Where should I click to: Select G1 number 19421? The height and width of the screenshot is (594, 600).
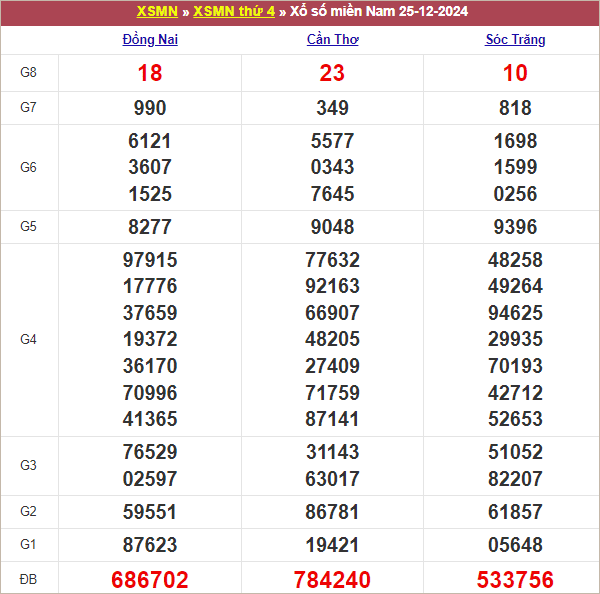coord(333,545)
